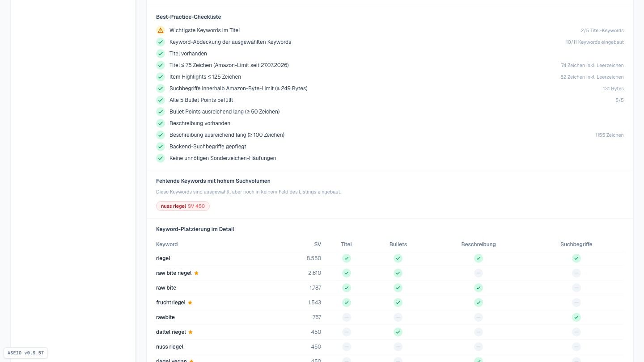Viewport: 644px width, 362px height.
Task: Click Beschreibung check in the raw bite row
Action: tap(479, 288)
